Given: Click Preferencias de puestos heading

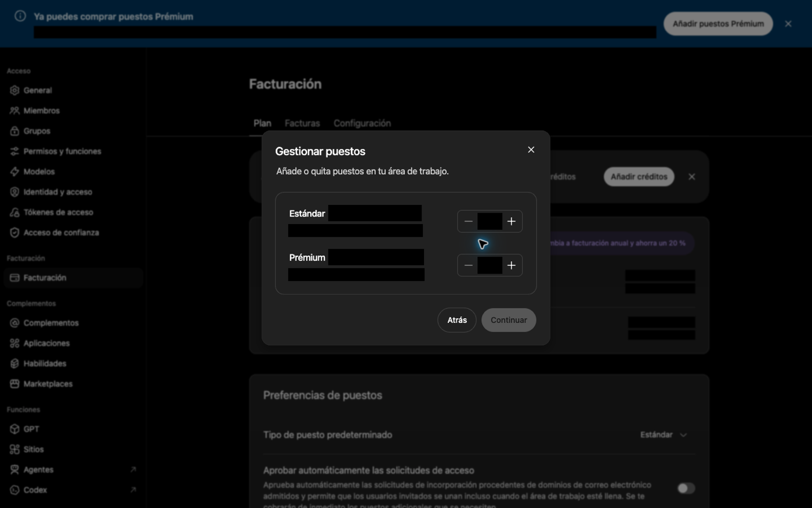Looking at the screenshot, I should (x=322, y=395).
